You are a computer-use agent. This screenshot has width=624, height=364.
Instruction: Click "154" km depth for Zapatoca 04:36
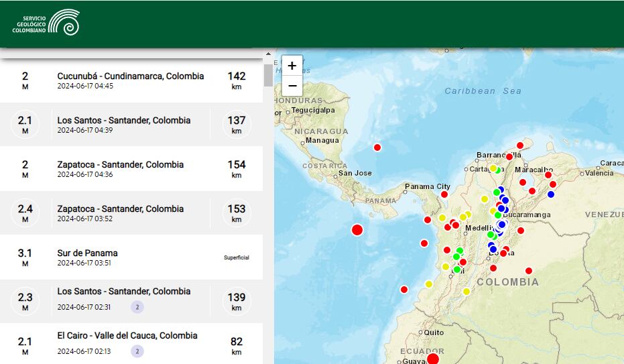point(237,165)
